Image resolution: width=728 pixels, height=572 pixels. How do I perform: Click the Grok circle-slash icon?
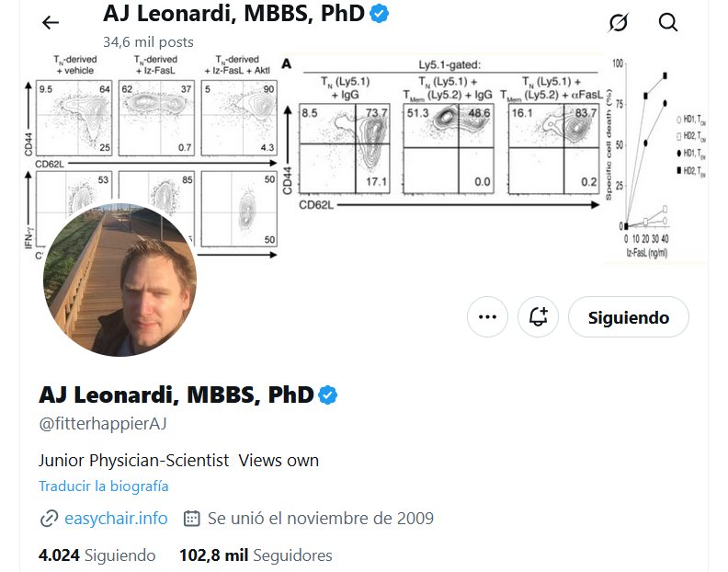tap(619, 23)
